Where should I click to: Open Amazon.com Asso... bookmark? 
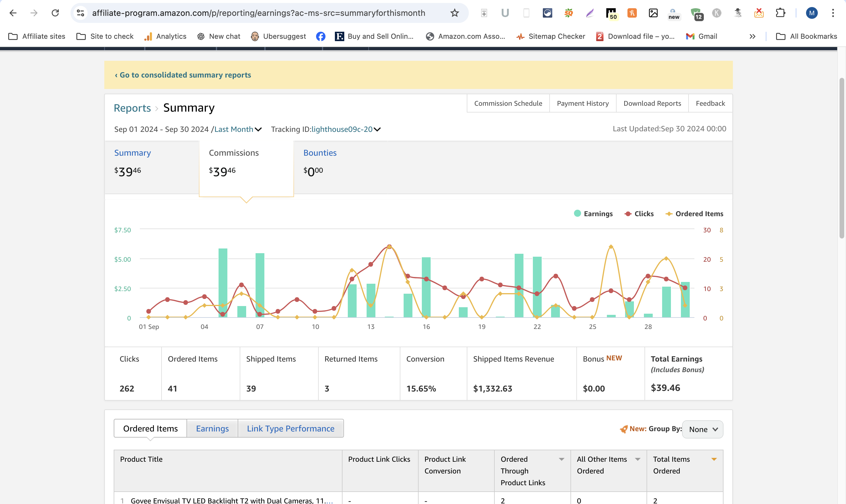(466, 36)
